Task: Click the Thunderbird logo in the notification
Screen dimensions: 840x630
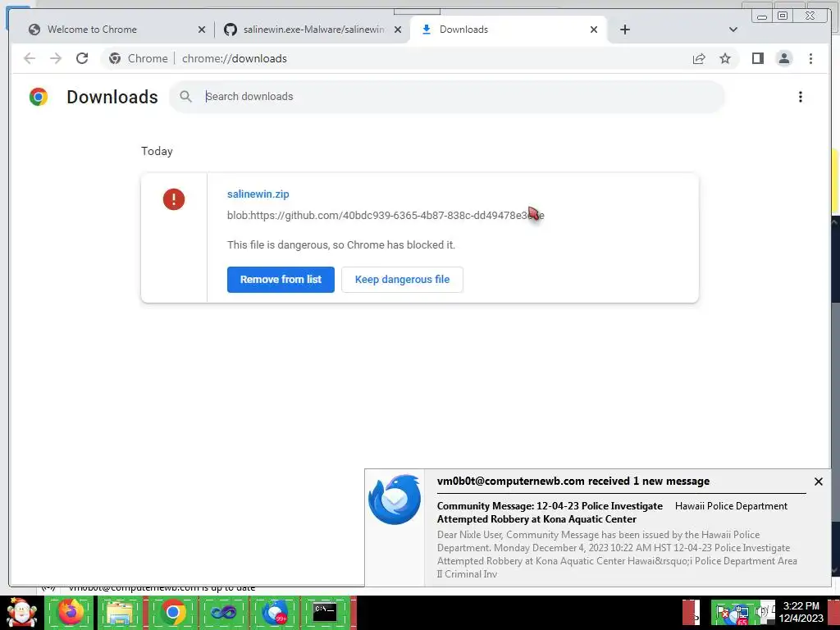Action: pyautogui.click(x=395, y=500)
